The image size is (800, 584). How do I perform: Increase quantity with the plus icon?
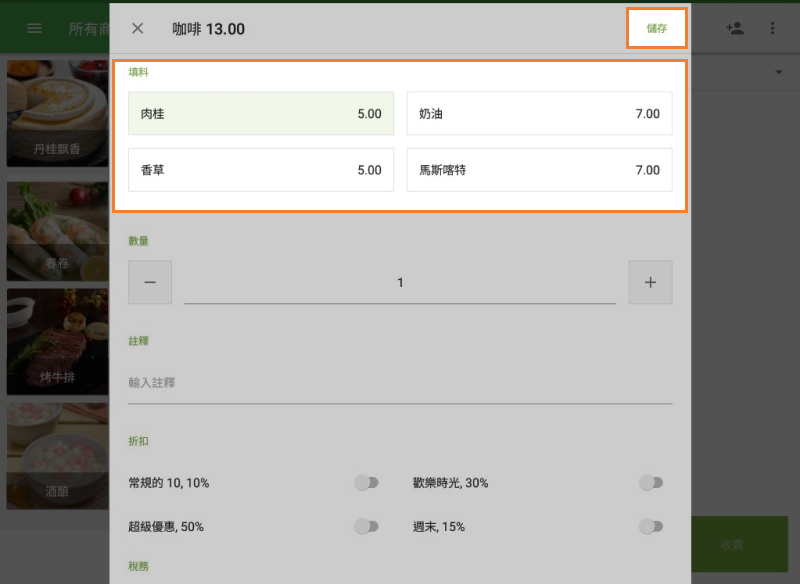pos(650,282)
